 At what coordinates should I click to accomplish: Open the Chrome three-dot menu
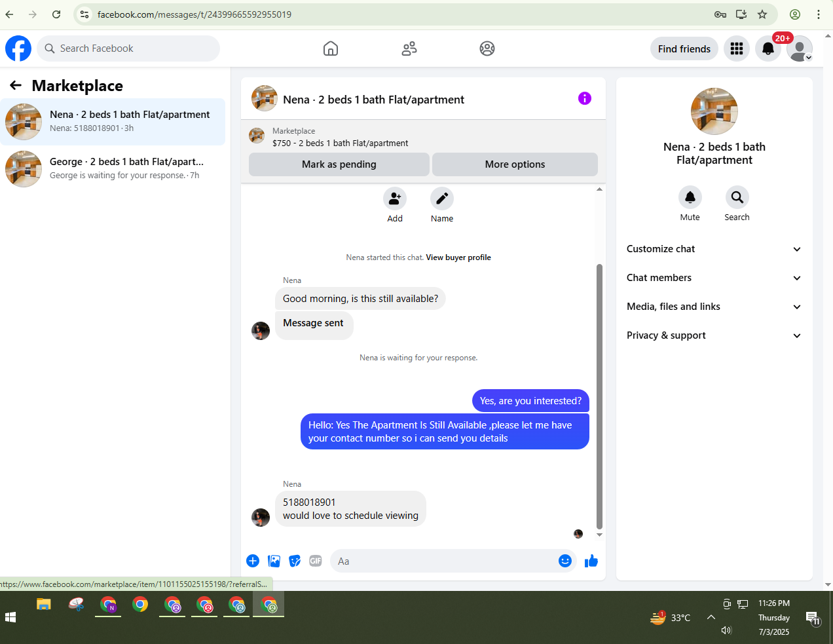[819, 14]
